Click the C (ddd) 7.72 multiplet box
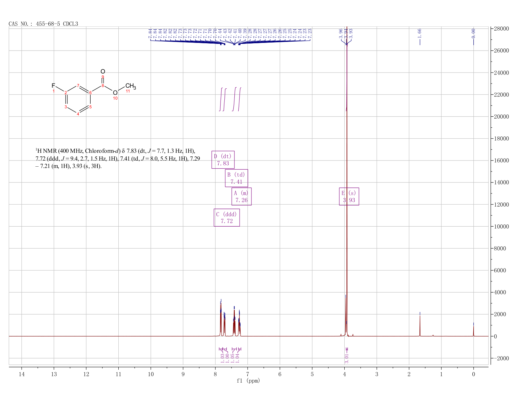This screenshot has height=411, width=532. (x=227, y=218)
